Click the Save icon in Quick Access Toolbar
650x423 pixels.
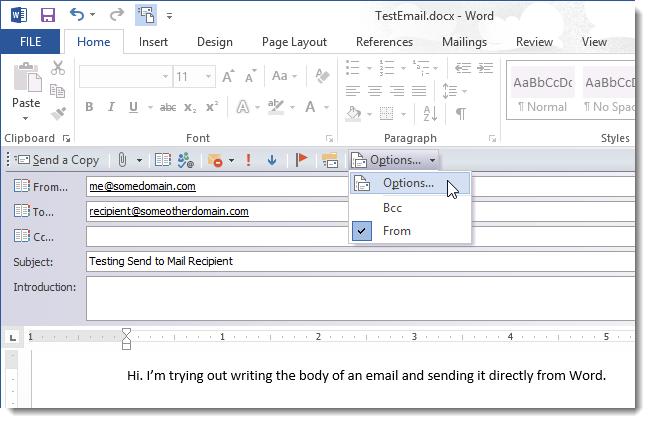coord(48,16)
